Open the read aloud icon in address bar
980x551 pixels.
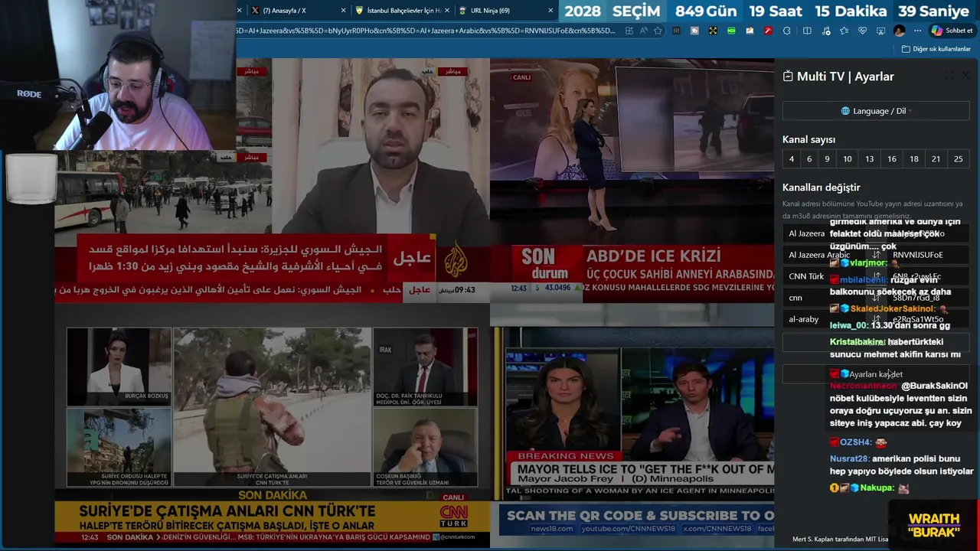[643, 31]
